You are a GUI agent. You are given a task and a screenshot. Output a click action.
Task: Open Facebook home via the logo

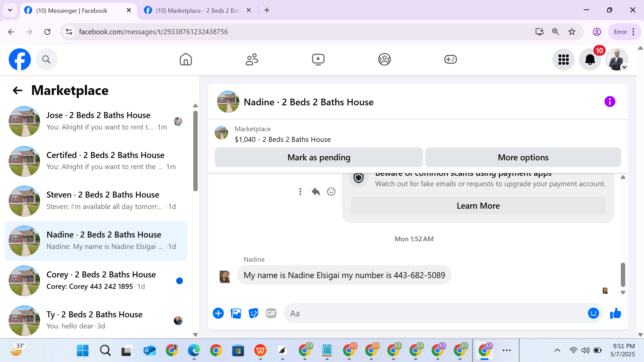pyautogui.click(x=20, y=59)
